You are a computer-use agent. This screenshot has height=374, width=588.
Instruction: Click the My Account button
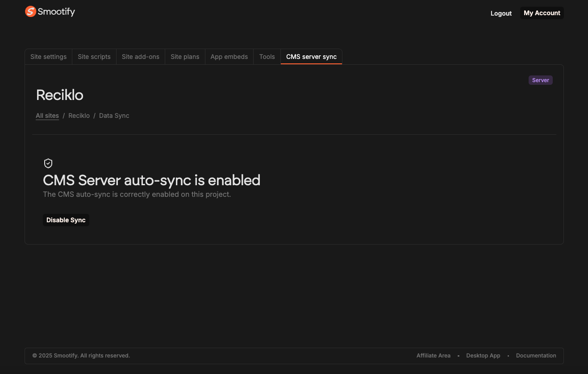(542, 13)
